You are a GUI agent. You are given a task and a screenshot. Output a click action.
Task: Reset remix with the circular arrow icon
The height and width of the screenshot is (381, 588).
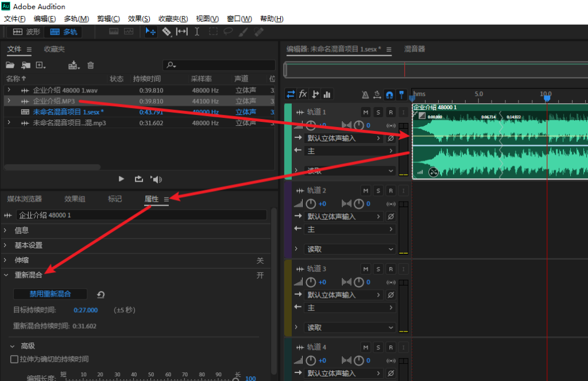click(101, 294)
